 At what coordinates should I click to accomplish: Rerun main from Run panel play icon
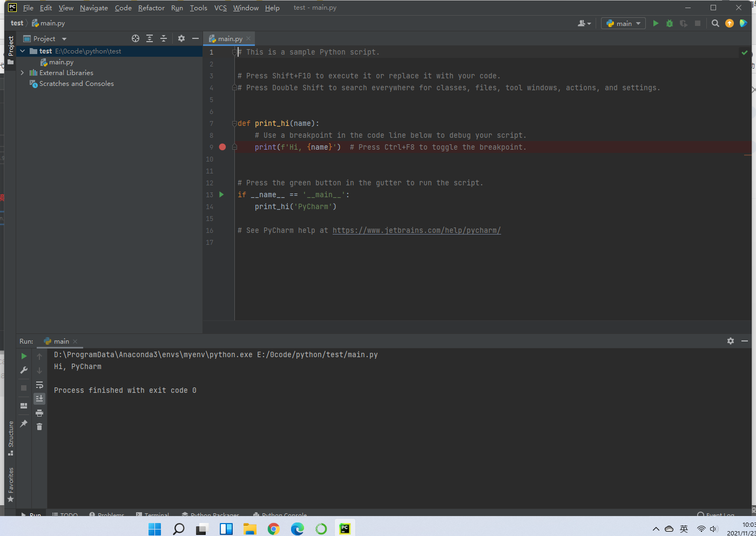tap(24, 356)
